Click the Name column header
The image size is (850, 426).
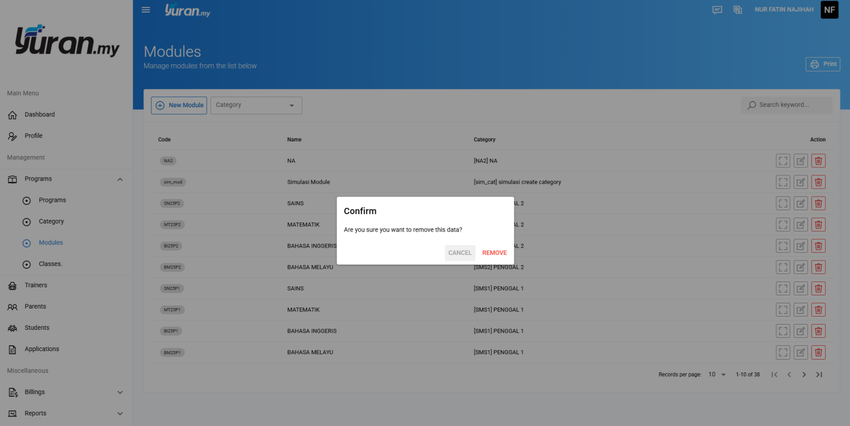click(294, 140)
